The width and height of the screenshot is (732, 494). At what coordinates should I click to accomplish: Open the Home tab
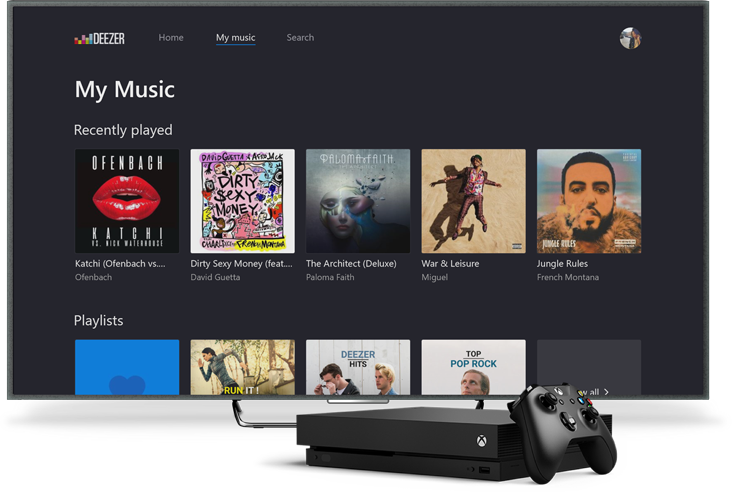tap(171, 37)
